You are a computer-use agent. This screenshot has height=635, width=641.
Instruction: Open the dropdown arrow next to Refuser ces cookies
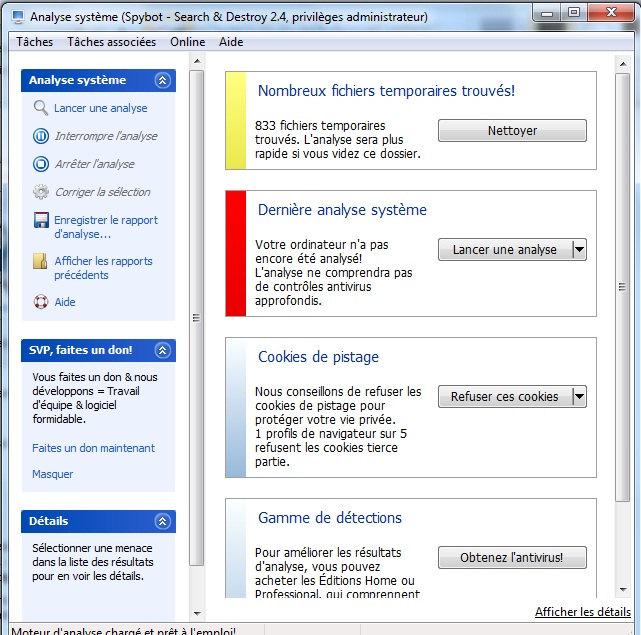(x=579, y=397)
